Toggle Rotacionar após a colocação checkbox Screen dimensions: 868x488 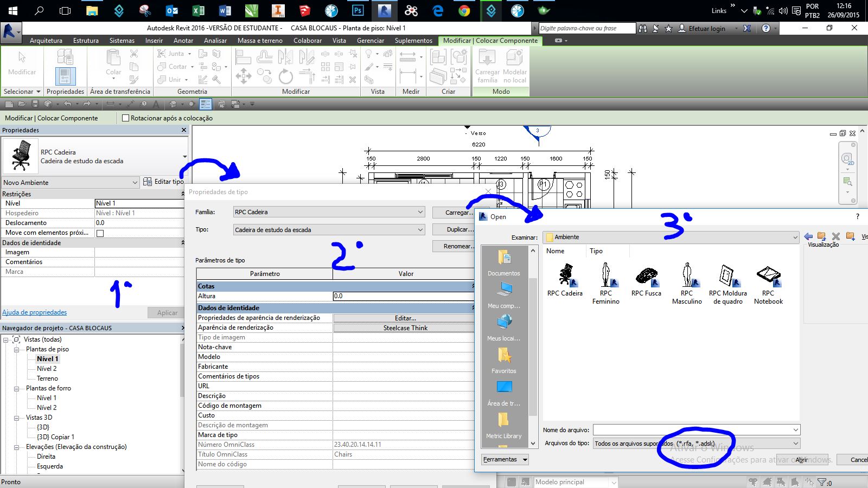(x=126, y=118)
